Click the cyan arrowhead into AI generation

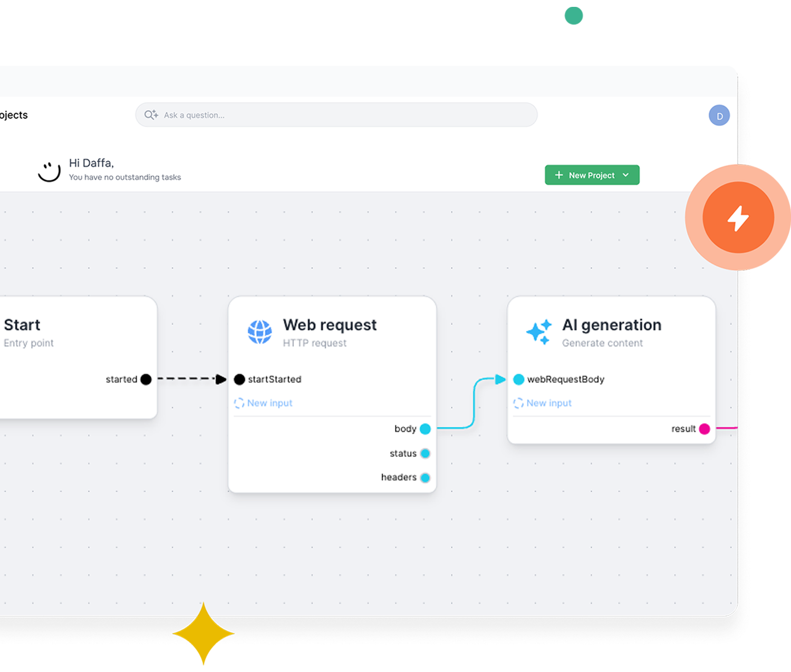click(500, 379)
